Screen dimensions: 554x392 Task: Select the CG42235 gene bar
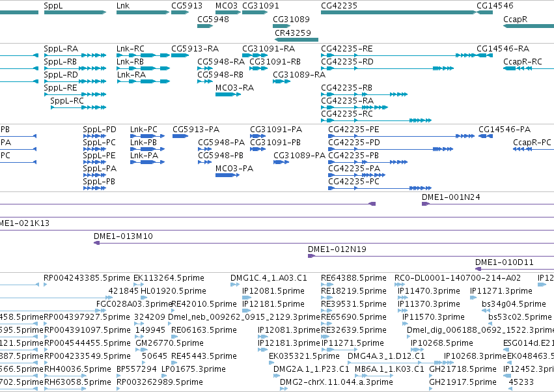pos(398,12)
